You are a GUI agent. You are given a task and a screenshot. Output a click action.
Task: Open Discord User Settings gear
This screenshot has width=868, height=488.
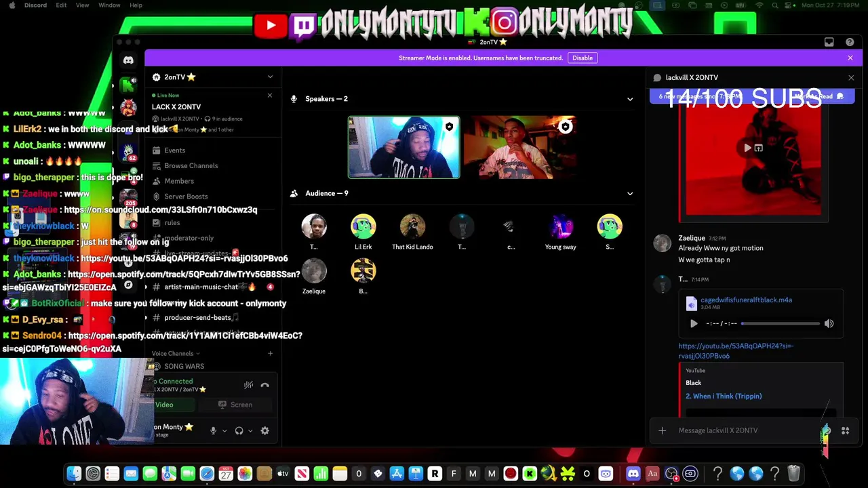coord(265,430)
